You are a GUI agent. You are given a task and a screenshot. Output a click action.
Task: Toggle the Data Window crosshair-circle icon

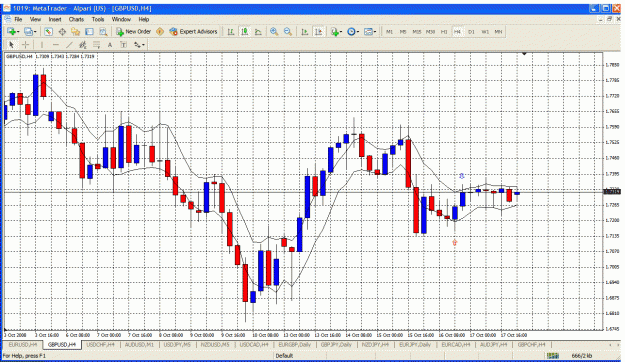pyautogui.click(x=62, y=31)
